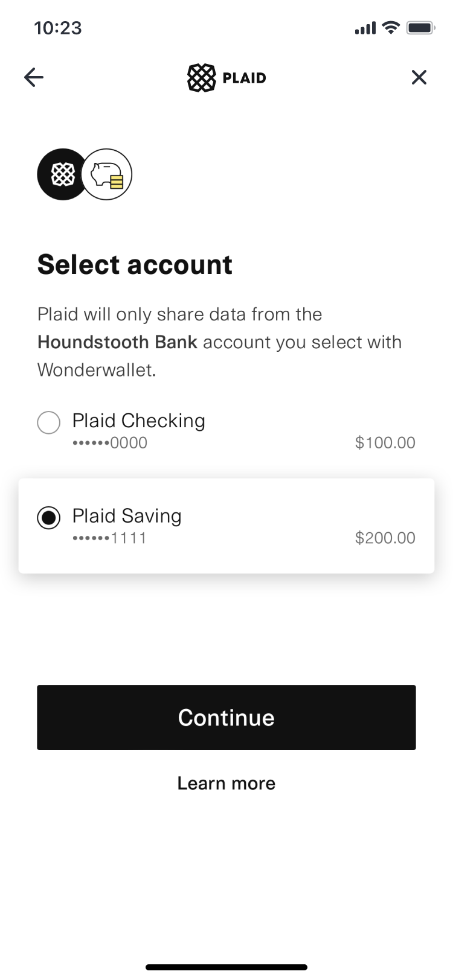Close the Plaid dialog with X
The height and width of the screenshot is (980, 453).
[419, 77]
